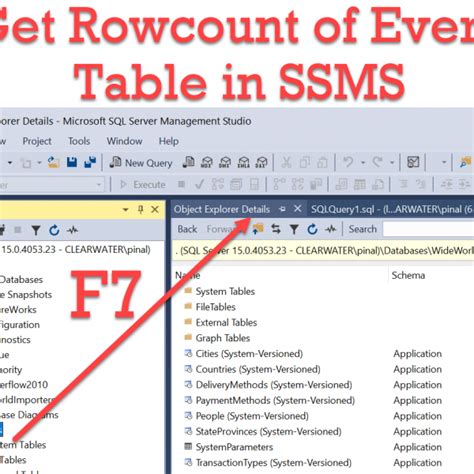Click the Execute button

[143, 184]
